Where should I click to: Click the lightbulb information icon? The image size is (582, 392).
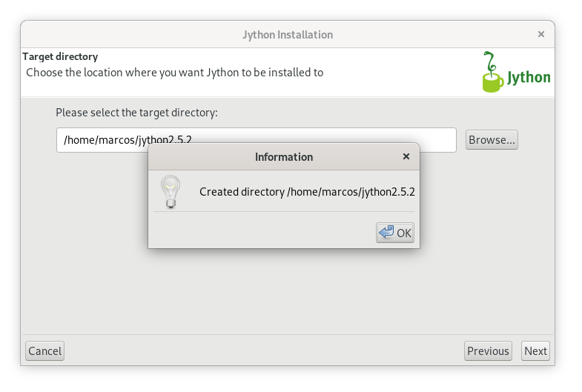click(x=171, y=192)
